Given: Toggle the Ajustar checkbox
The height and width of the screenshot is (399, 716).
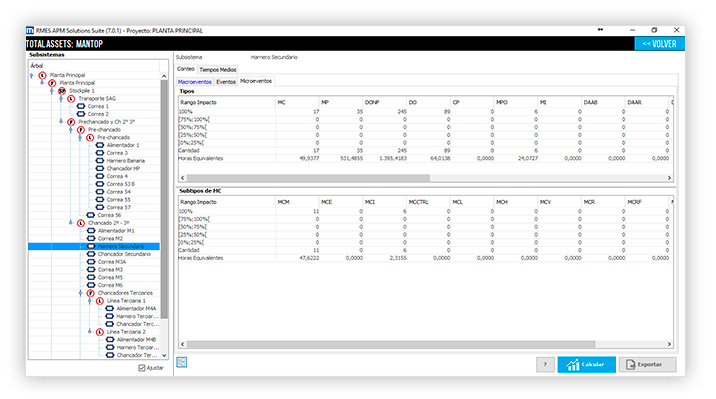Looking at the screenshot, I should pyautogui.click(x=142, y=368).
